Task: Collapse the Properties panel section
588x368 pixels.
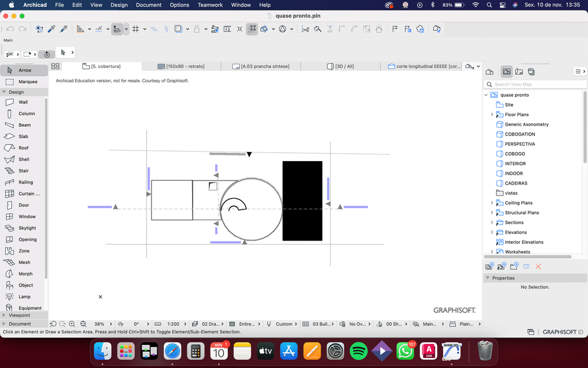Action: (487, 278)
